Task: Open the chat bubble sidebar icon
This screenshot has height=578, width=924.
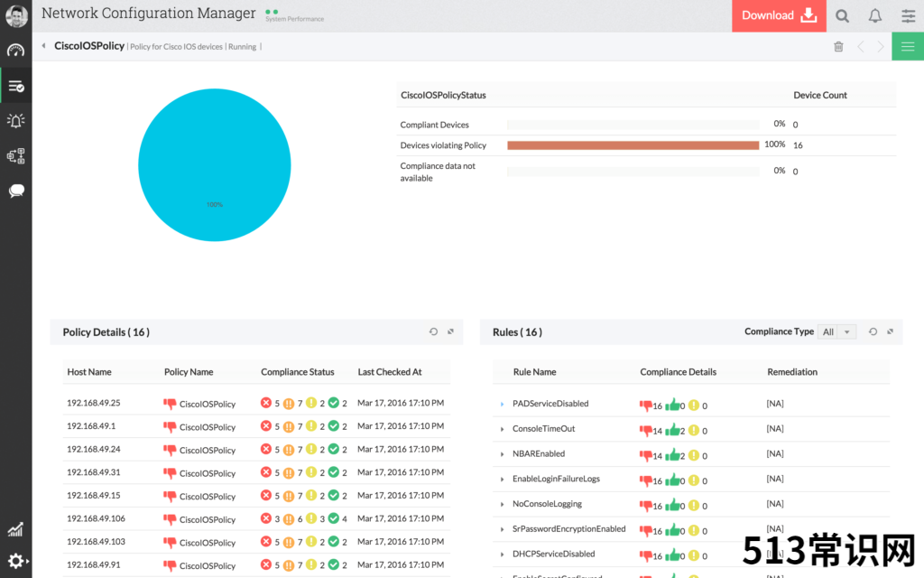Action: pyautogui.click(x=16, y=191)
